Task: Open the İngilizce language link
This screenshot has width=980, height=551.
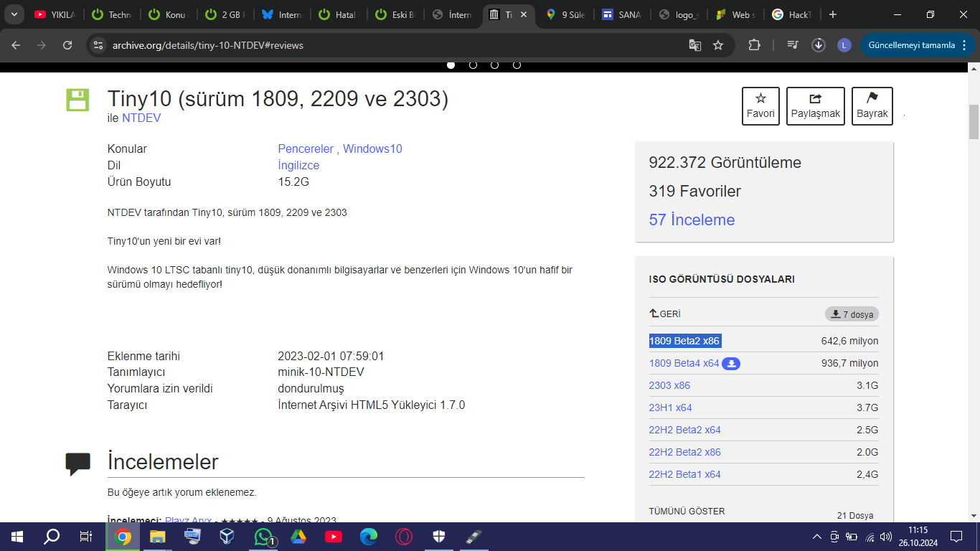Action: [298, 166]
